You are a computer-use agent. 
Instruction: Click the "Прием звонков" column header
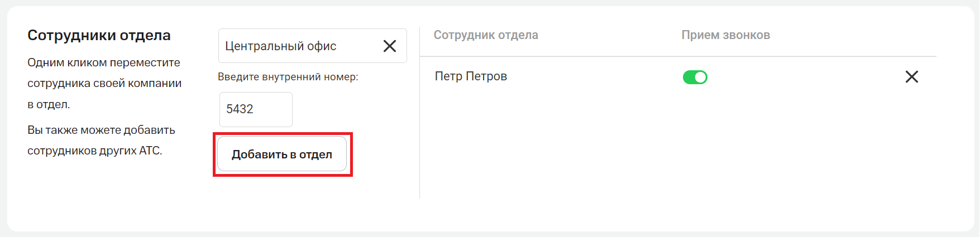coord(725,35)
